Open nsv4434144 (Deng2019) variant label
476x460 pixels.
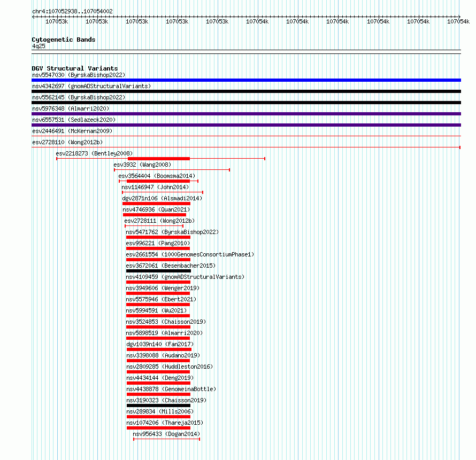click(160, 378)
